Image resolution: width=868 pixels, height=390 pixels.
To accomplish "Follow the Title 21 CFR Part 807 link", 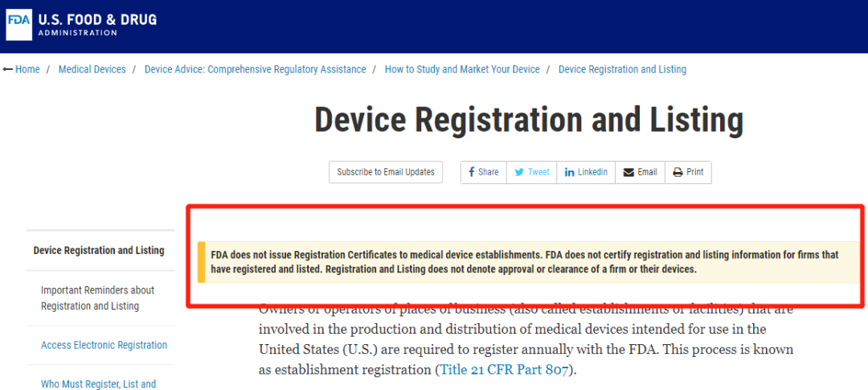I will click(505, 370).
